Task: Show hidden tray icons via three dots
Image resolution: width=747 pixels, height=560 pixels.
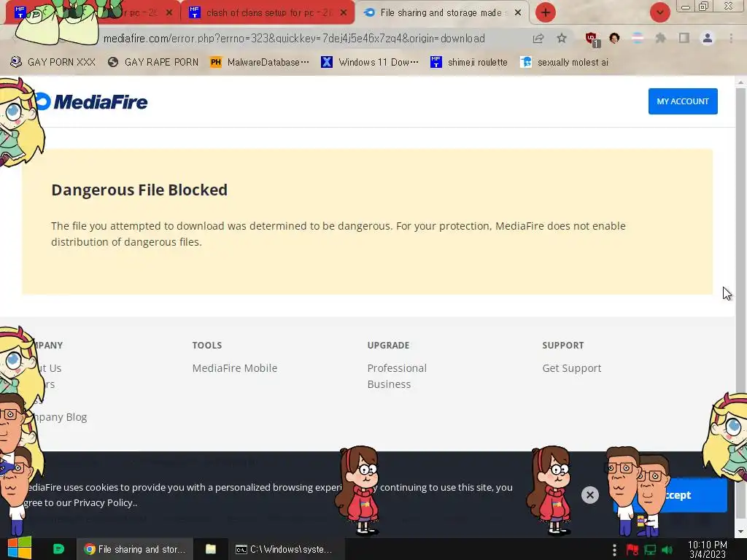Action: (x=614, y=550)
